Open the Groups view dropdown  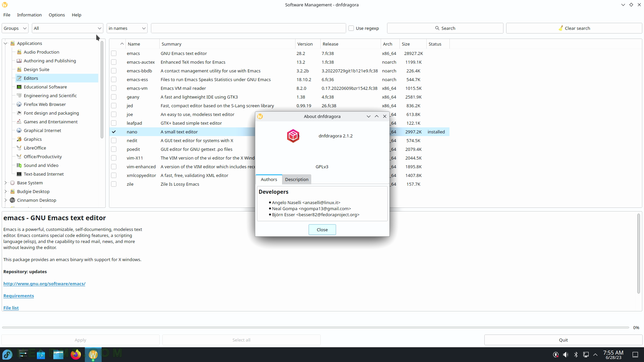pos(15,28)
